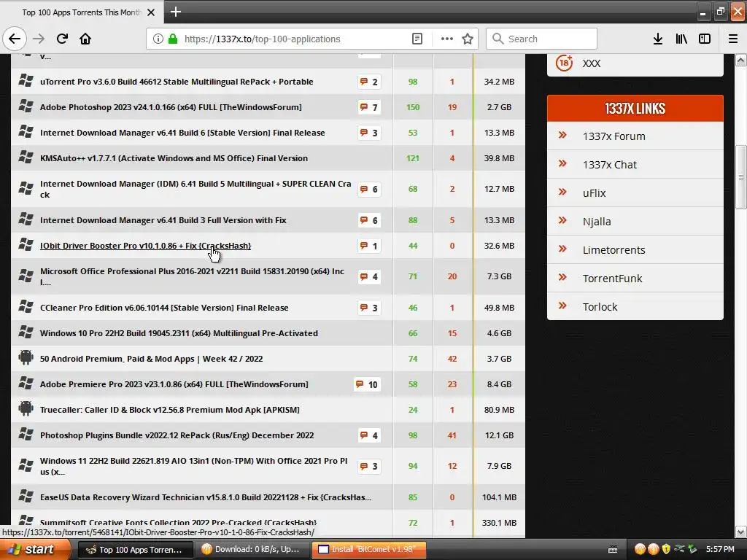Select the Top 100 Apps Torrents tab
This screenshot has height=560, width=747.
[x=82, y=12]
